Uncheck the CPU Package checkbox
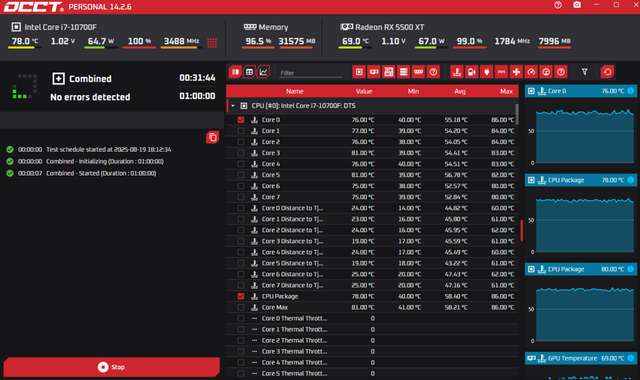The height and width of the screenshot is (380, 640). click(241, 296)
